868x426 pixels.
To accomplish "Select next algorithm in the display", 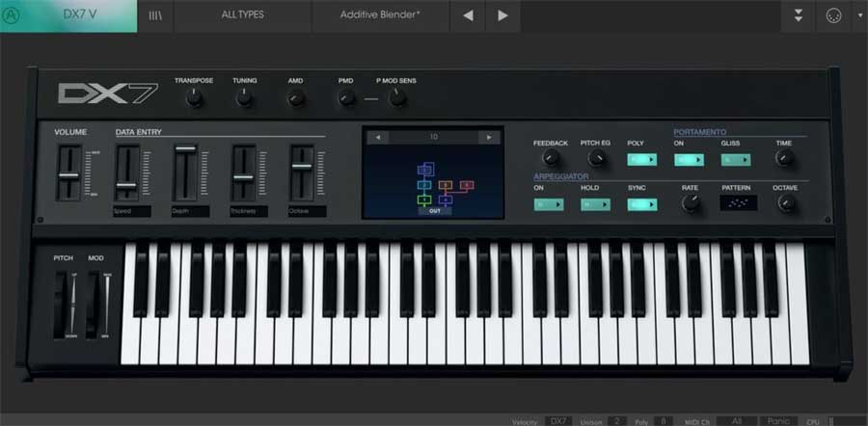I will (489, 137).
